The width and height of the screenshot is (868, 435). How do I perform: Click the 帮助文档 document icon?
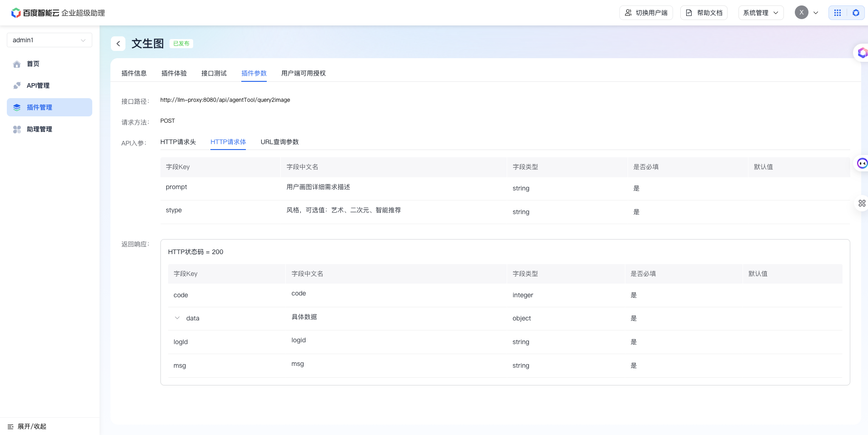pyautogui.click(x=689, y=13)
